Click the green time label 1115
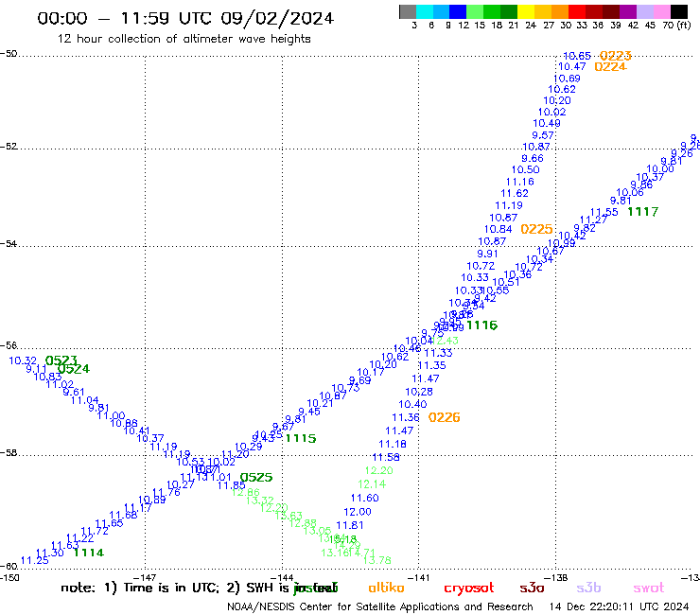Image resolution: width=700 pixels, height=615 pixels. (x=301, y=439)
